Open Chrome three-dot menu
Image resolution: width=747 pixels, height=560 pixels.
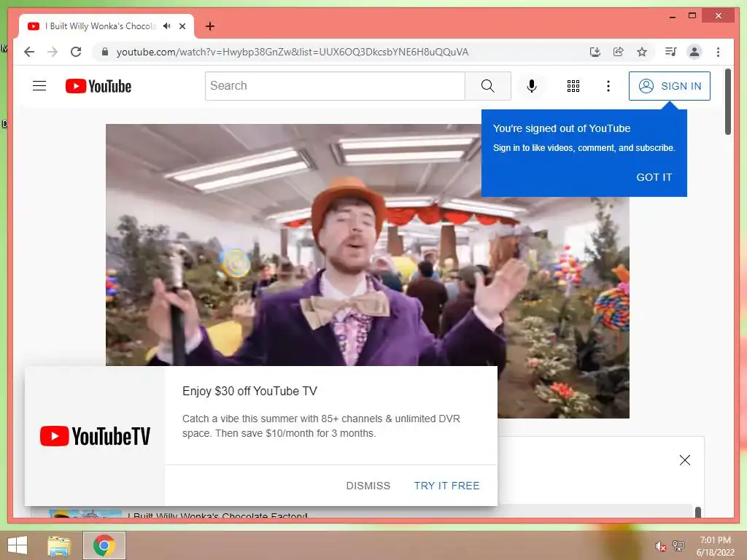point(718,52)
